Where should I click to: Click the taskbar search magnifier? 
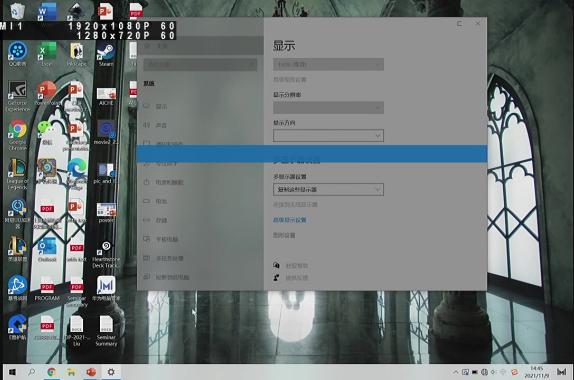coord(32,372)
